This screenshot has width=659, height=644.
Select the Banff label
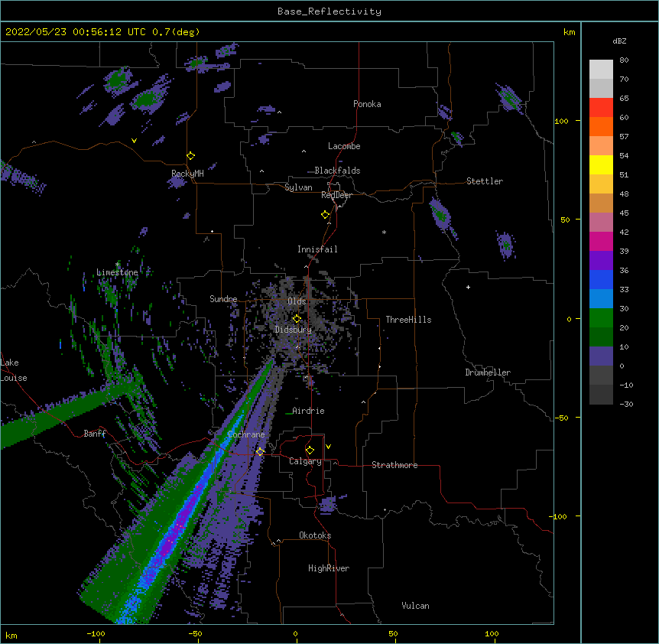click(95, 434)
